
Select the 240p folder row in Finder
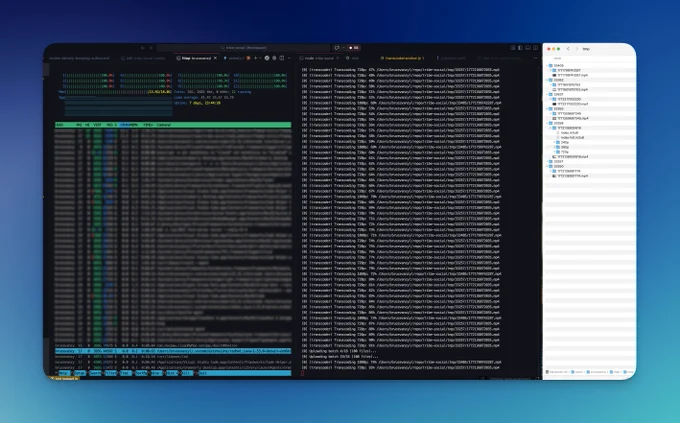pyautogui.click(x=590, y=142)
